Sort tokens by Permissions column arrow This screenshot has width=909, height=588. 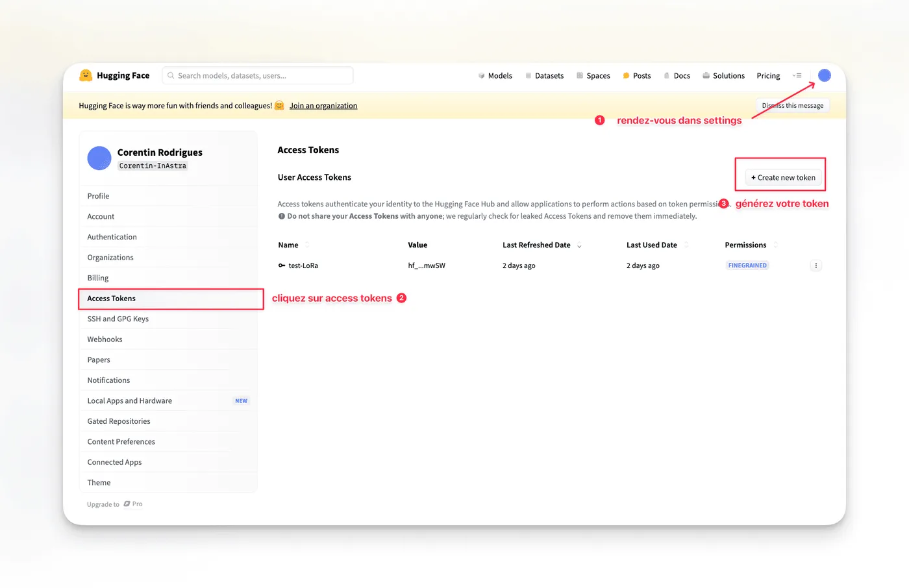click(776, 245)
